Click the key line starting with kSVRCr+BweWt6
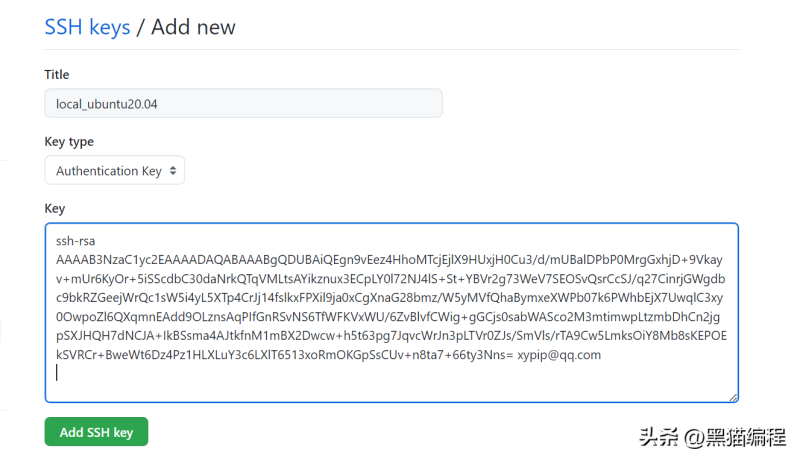 (x=285, y=355)
